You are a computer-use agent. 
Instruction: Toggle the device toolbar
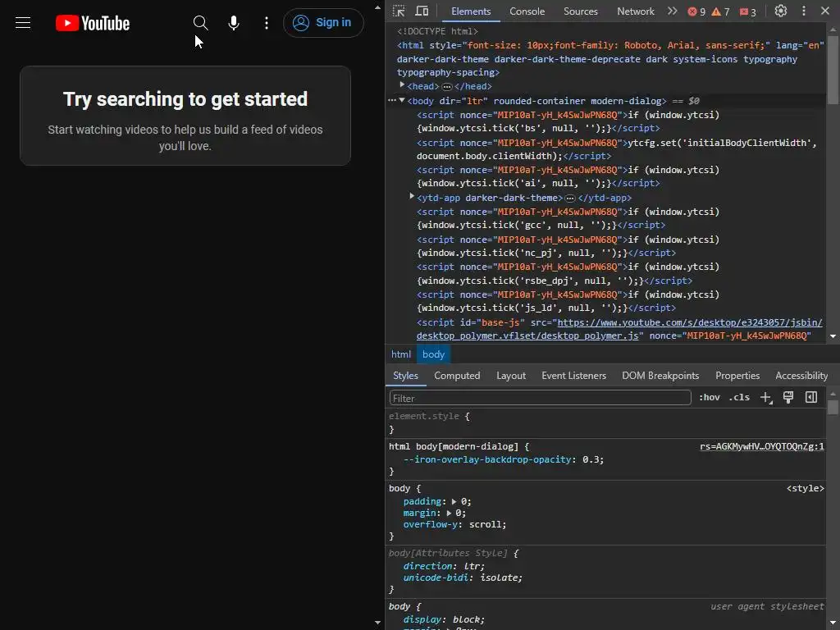tap(422, 11)
